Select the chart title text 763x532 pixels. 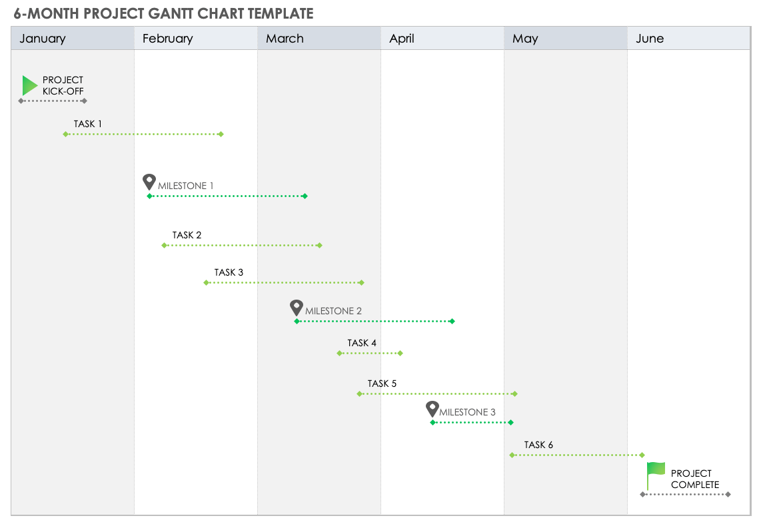click(x=163, y=13)
